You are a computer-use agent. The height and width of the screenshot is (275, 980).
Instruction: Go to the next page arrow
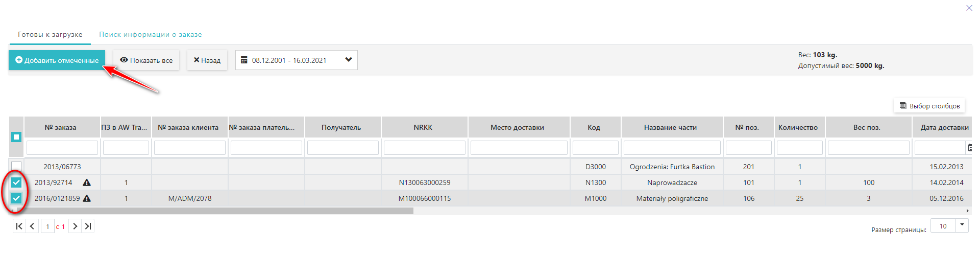75,226
